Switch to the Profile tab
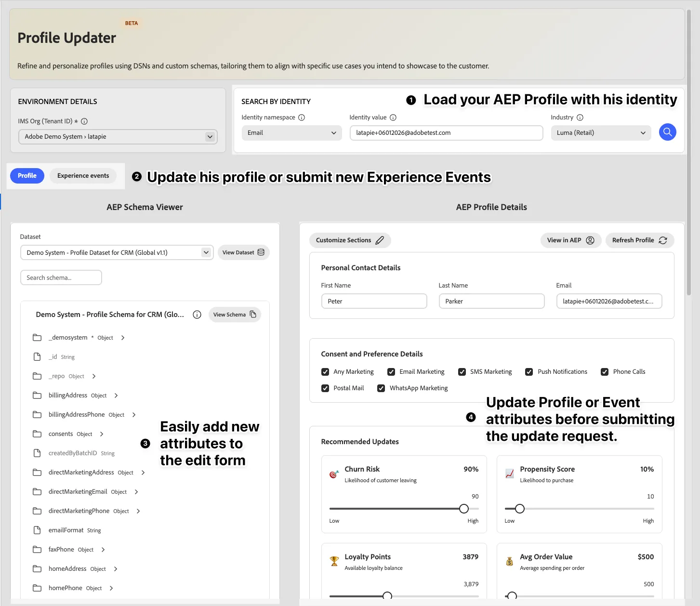The height and width of the screenshot is (606, 700). (x=27, y=176)
